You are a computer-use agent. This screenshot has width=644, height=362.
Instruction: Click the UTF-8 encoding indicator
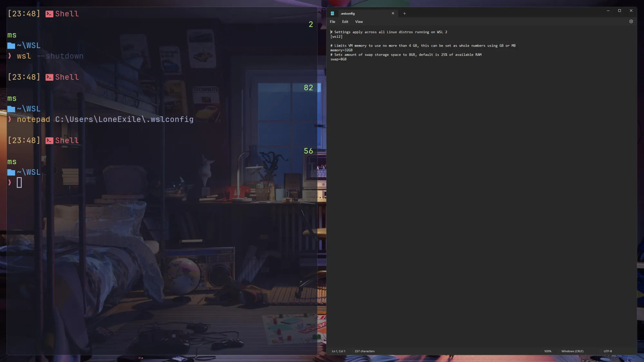point(608,351)
